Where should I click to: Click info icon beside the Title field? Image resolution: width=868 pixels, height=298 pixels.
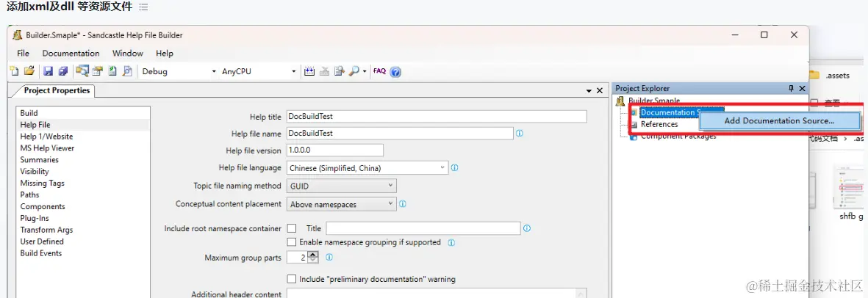[x=527, y=228]
